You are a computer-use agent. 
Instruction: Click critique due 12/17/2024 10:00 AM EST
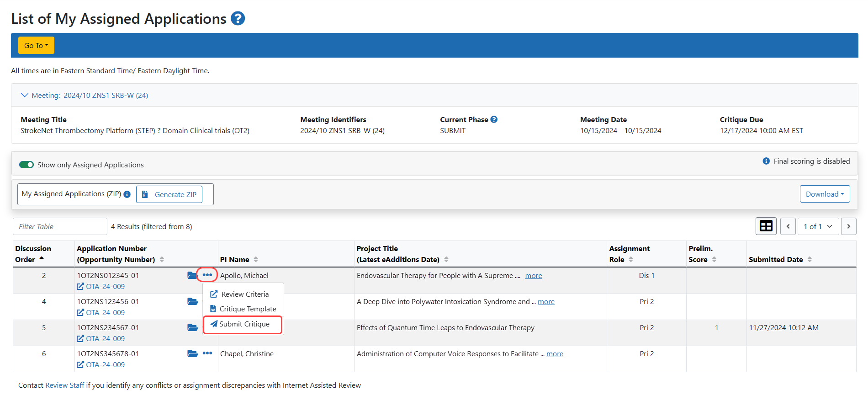tap(762, 131)
